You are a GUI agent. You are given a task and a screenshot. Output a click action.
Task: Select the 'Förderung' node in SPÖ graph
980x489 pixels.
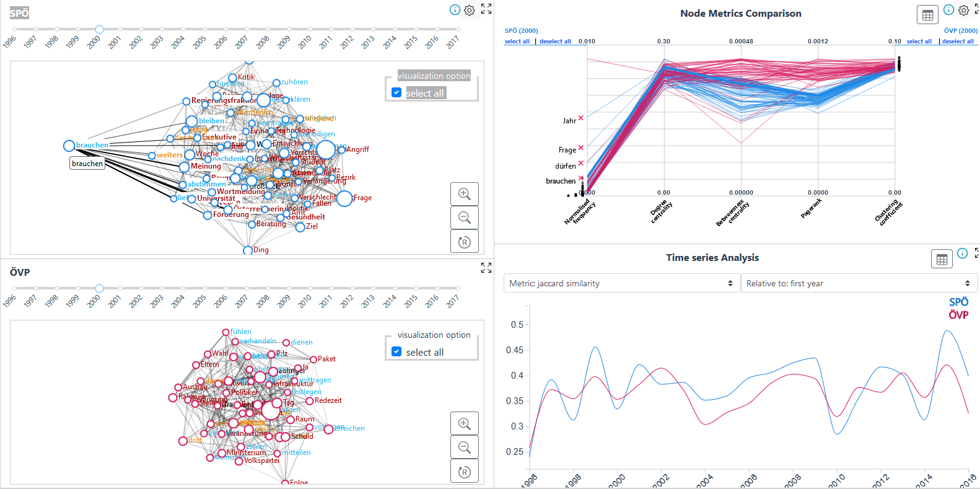pyautogui.click(x=208, y=215)
